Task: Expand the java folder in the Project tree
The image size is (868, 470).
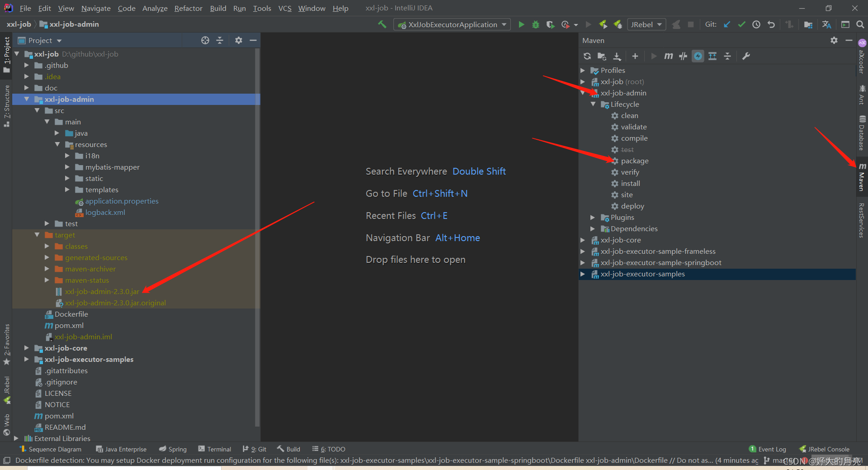Action: pyautogui.click(x=57, y=133)
